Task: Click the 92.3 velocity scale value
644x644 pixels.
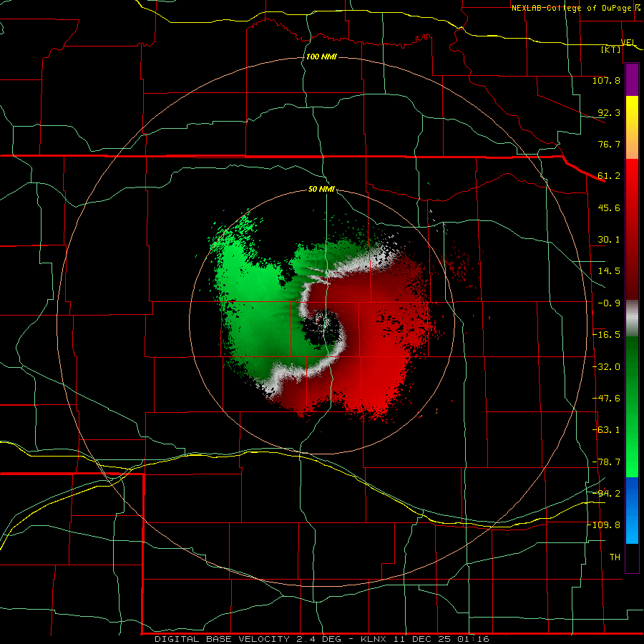Action: tap(609, 112)
